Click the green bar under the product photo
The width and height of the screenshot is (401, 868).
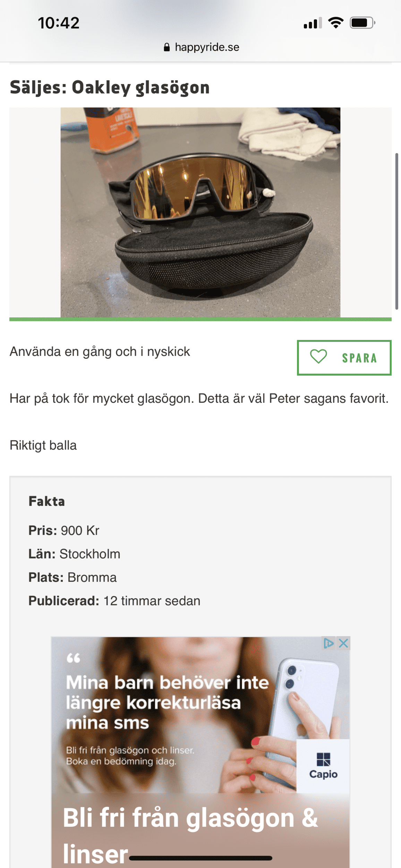(x=200, y=319)
